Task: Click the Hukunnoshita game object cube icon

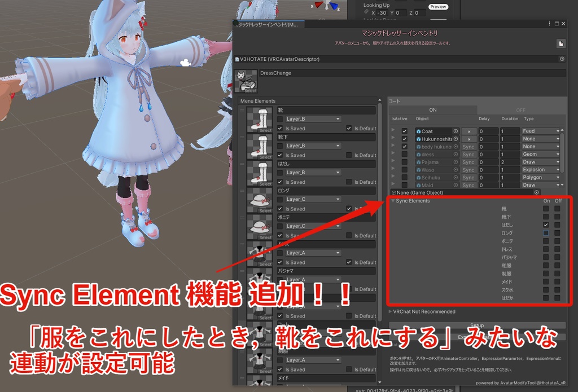Action: (x=418, y=139)
